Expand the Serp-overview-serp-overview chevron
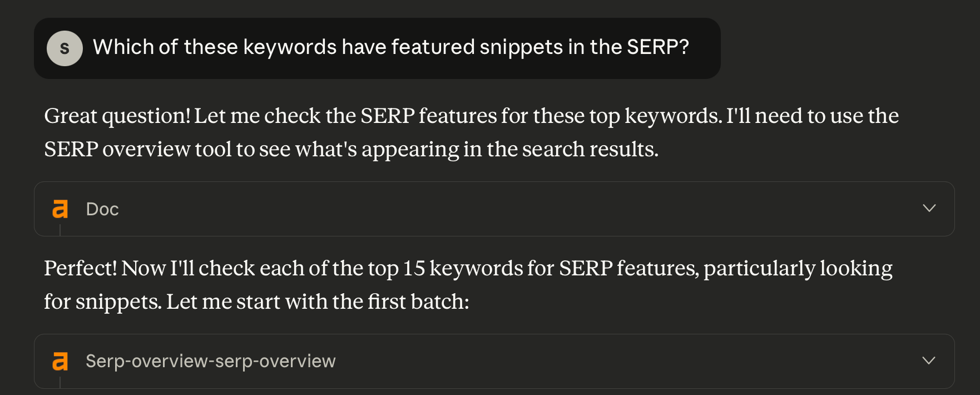 pyautogui.click(x=929, y=361)
